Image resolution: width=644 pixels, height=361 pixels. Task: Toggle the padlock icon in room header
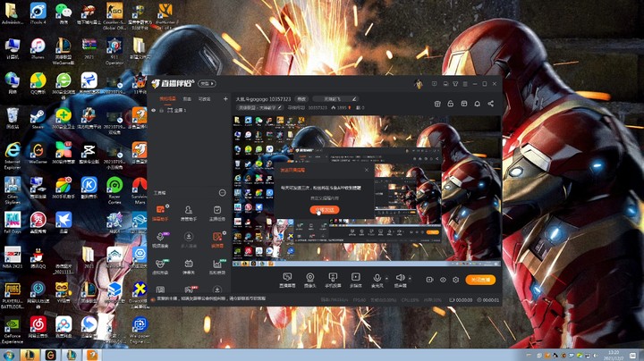click(x=451, y=104)
